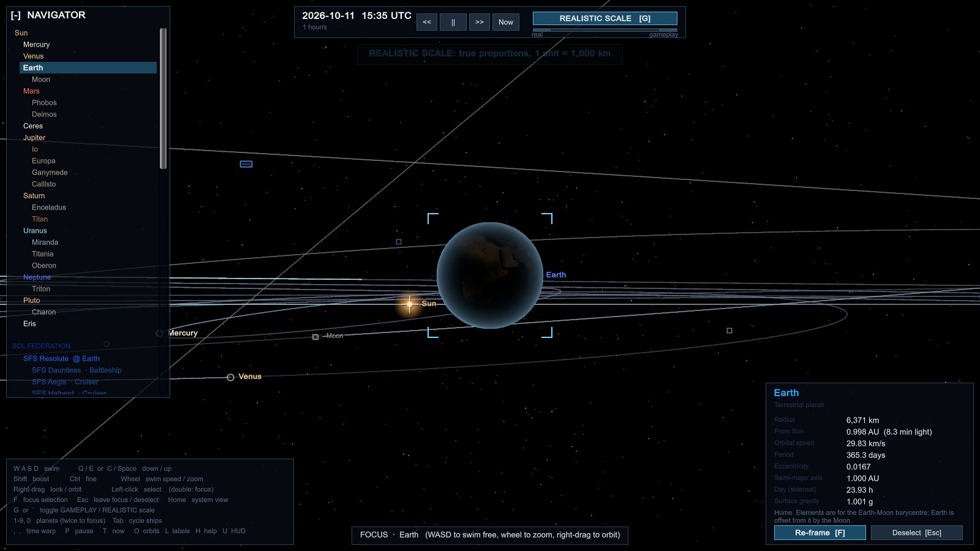The width and height of the screenshot is (980, 551).
Task: Select Sun in the navigator
Action: (21, 33)
